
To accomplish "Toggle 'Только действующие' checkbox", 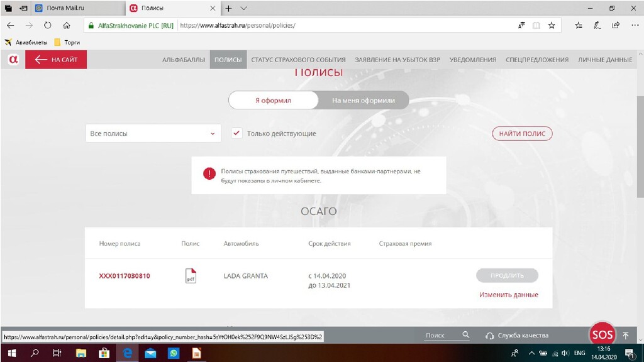I will (236, 133).
